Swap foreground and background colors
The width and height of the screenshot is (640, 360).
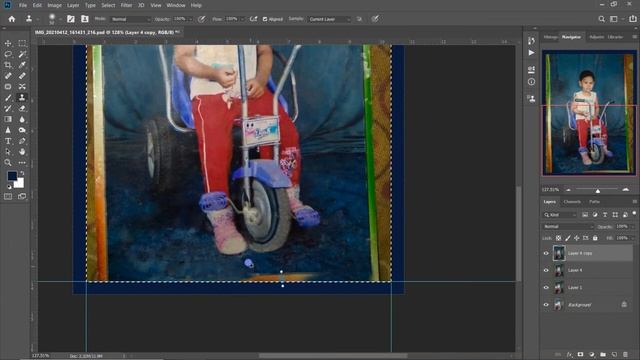(x=22, y=173)
